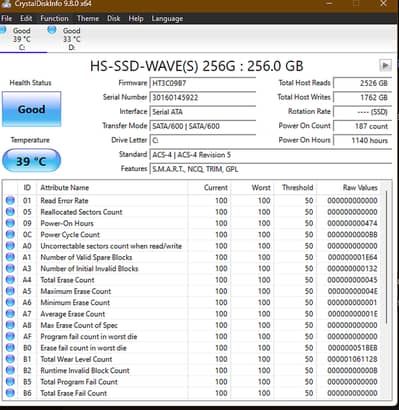
Task: Click the Current column header
Action: pyautogui.click(x=209, y=188)
